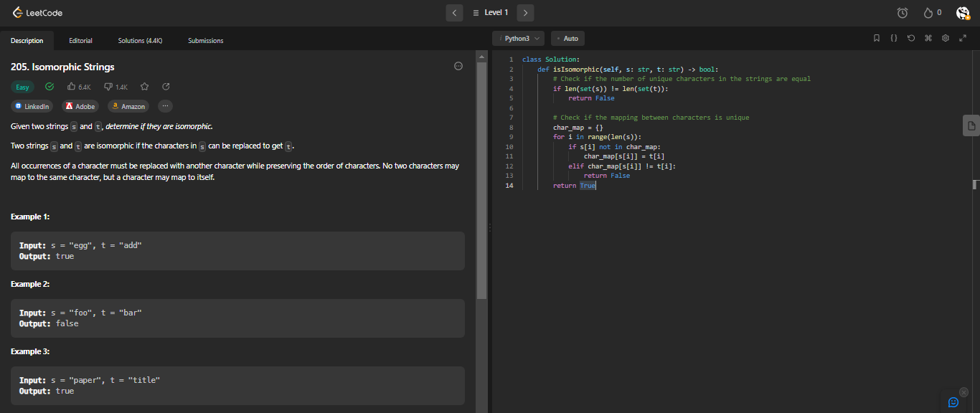Expand the more company tags ellipsis
Screen dimensions: 980x413
click(x=165, y=106)
